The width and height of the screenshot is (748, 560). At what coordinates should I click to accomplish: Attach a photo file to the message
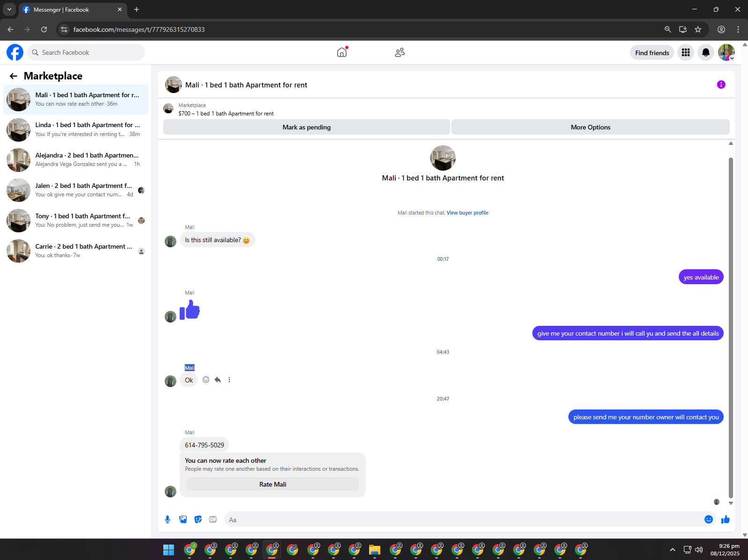[x=183, y=519]
